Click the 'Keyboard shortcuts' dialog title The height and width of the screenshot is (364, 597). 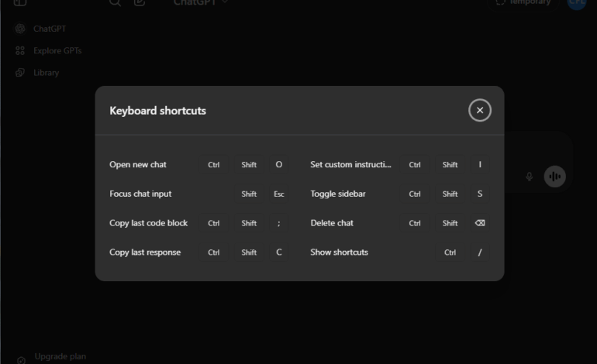point(157,111)
